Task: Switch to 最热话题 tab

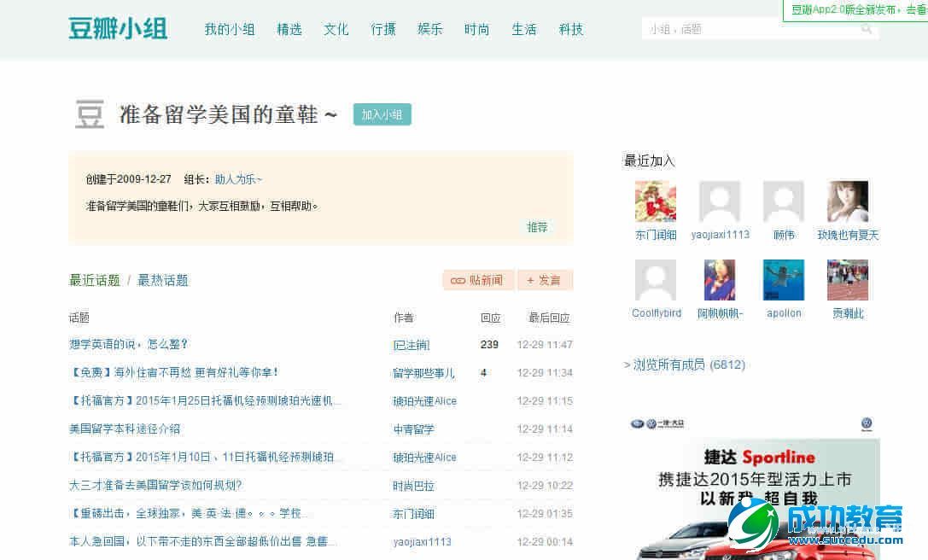Action: 163,280
